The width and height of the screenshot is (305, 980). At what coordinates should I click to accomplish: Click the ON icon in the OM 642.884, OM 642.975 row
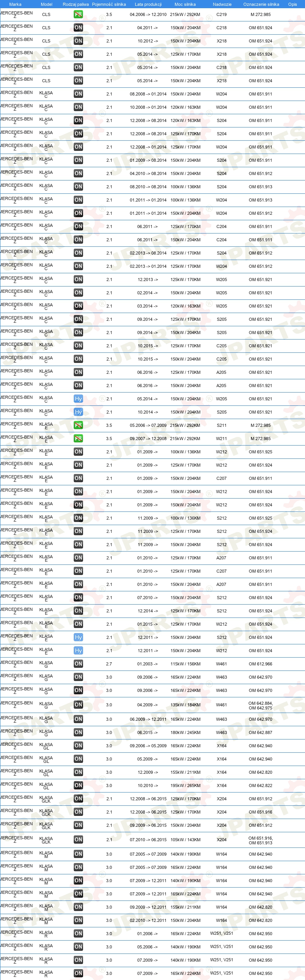tap(78, 705)
